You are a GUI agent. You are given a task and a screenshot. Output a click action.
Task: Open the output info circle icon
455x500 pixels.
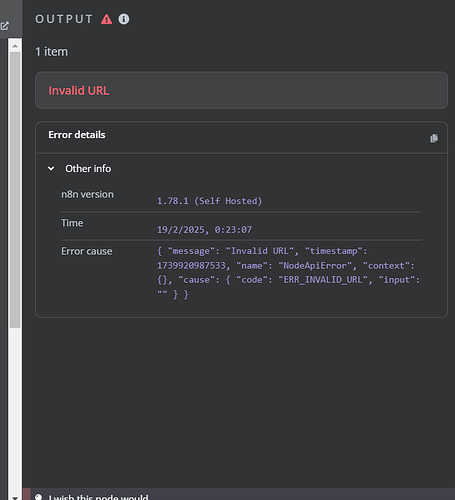tap(124, 19)
